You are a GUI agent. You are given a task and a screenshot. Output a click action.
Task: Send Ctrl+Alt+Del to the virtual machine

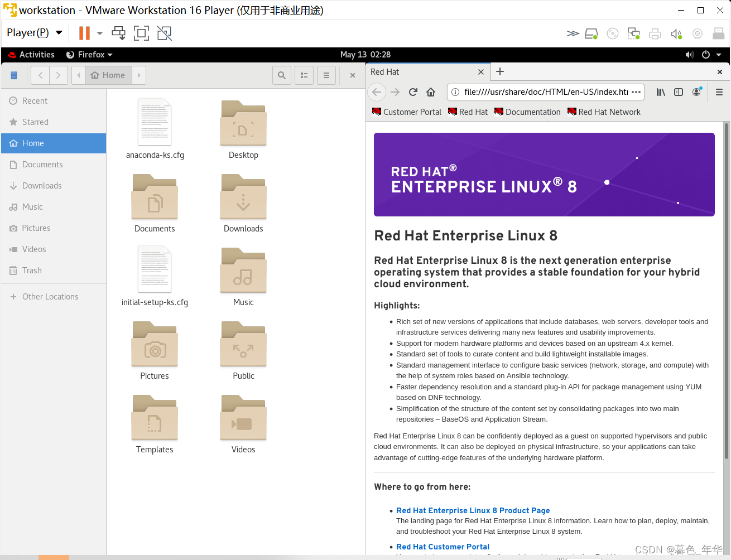119,33
